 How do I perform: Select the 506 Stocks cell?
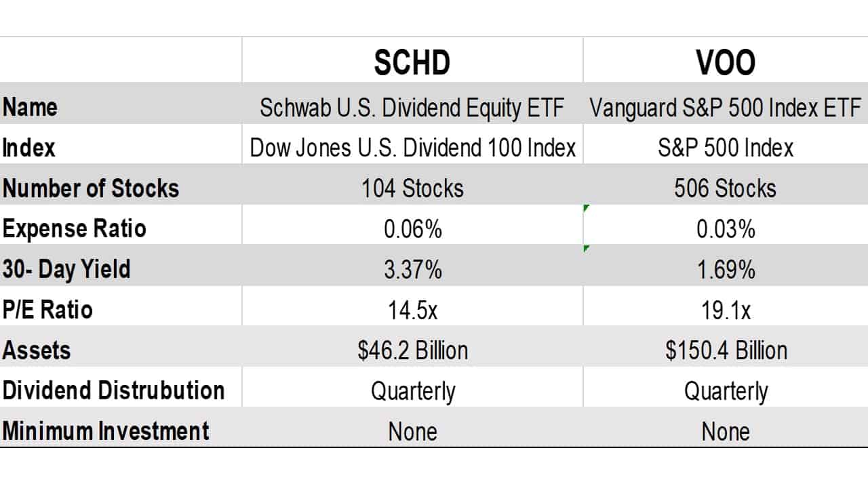point(726,188)
